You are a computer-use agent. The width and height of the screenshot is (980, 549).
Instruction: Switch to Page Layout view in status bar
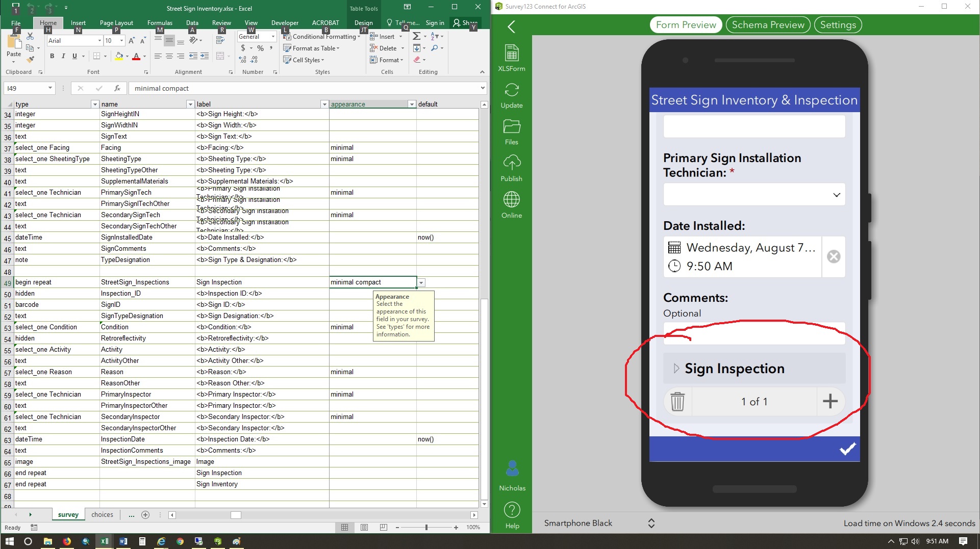(x=364, y=528)
